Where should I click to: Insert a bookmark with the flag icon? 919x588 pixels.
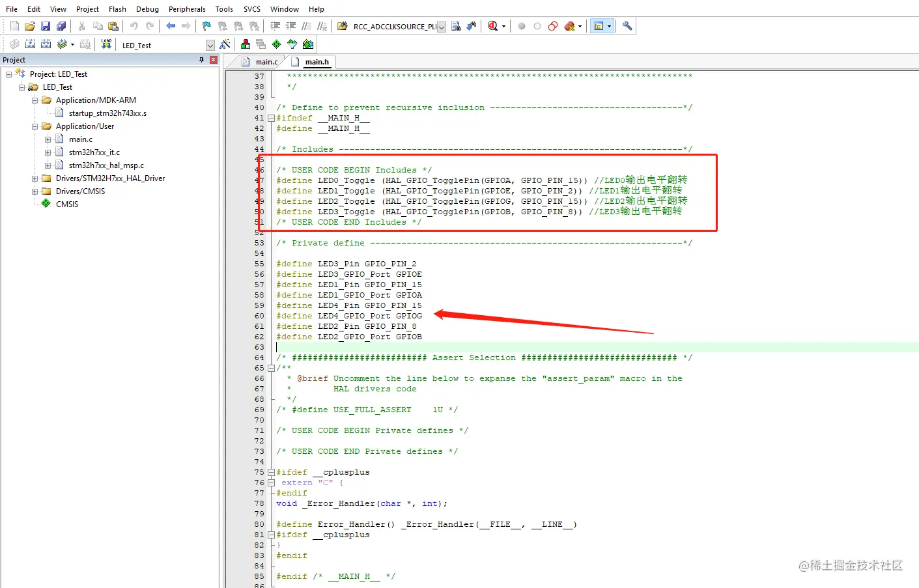point(207,26)
